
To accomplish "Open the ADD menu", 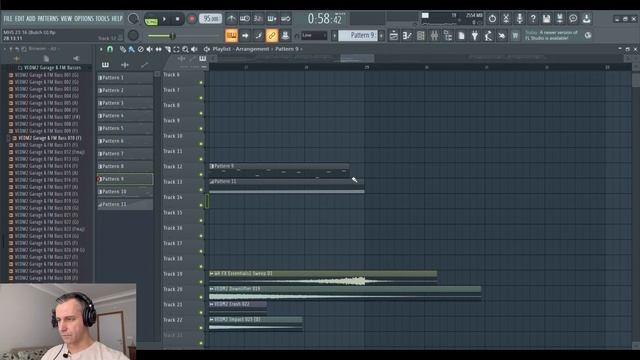I will coord(31,19).
